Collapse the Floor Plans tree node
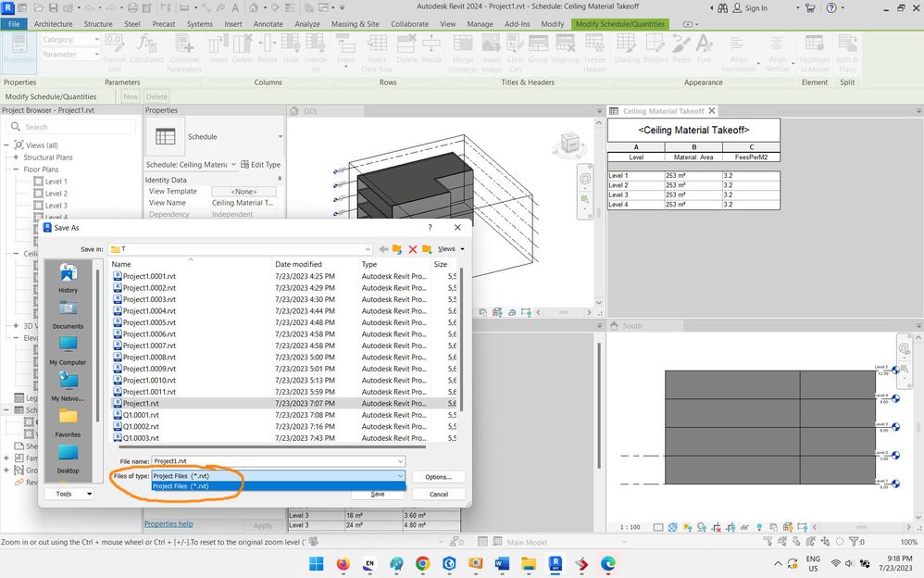Viewport: 924px width, 578px height. click(16, 170)
